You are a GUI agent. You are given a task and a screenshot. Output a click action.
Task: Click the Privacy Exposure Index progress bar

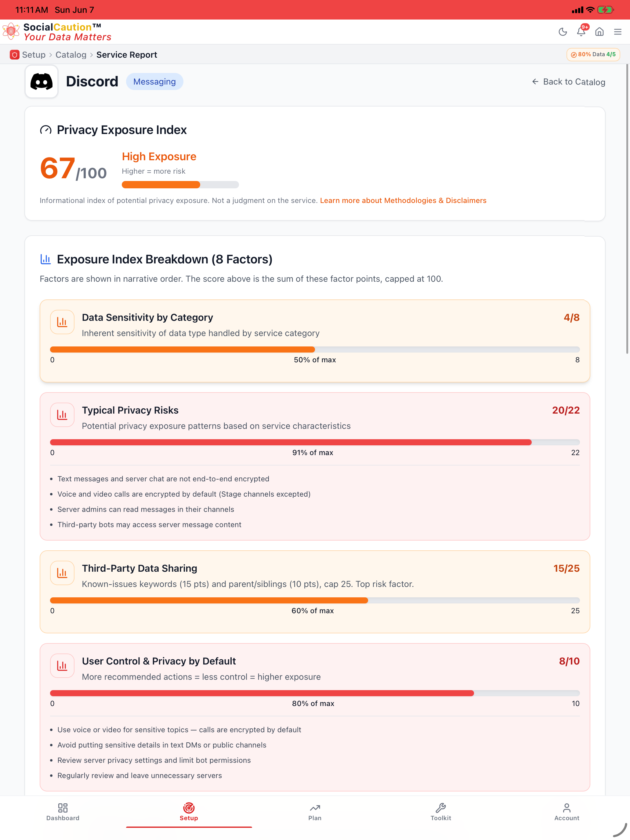[180, 185]
